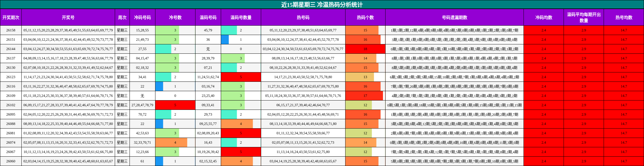Image resolution: width=644 pixels, height=166 pixels.
Task: Select warm numbers cell 11,24,51,62,74
Action: (208, 77)
